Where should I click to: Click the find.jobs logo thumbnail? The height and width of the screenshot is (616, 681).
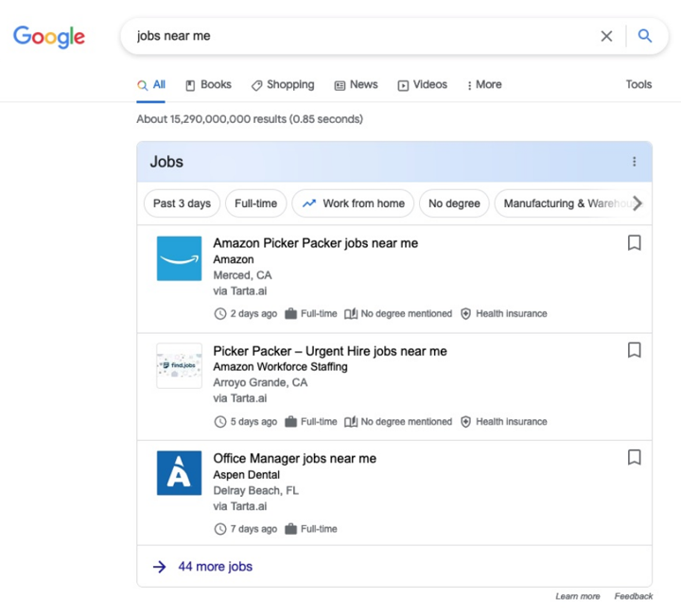[179, 366]
